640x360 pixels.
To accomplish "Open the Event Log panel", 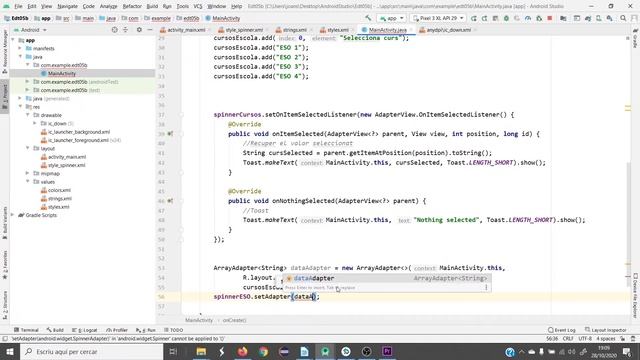I will [562, 330].
